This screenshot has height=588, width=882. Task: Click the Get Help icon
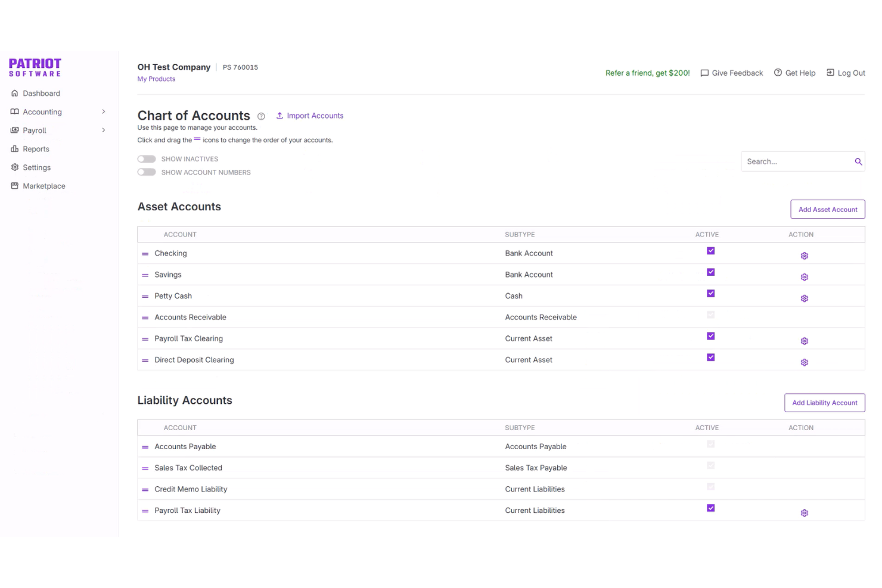[x=778, y=73]
